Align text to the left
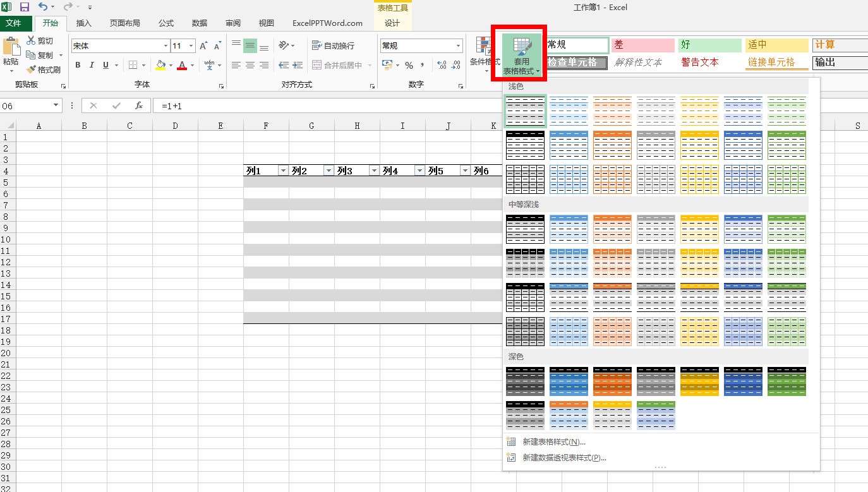The width and height of the screenshot is (868, 492). coord(236,65)
